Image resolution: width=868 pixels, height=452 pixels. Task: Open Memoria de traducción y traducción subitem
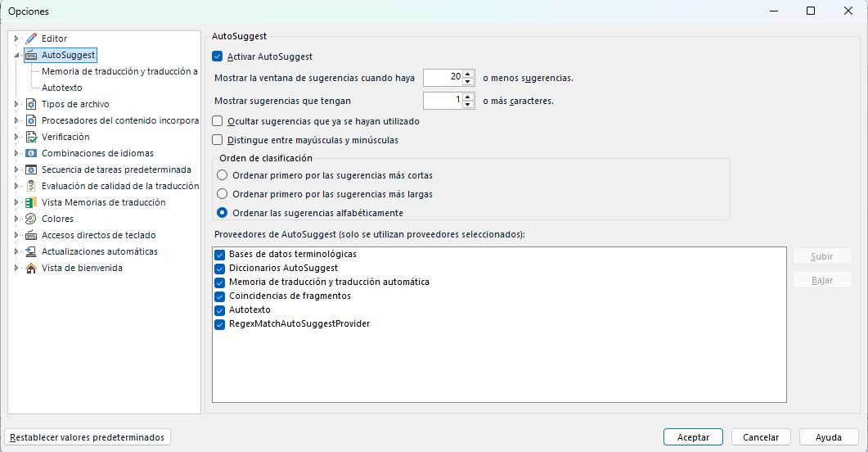point(119,71)
